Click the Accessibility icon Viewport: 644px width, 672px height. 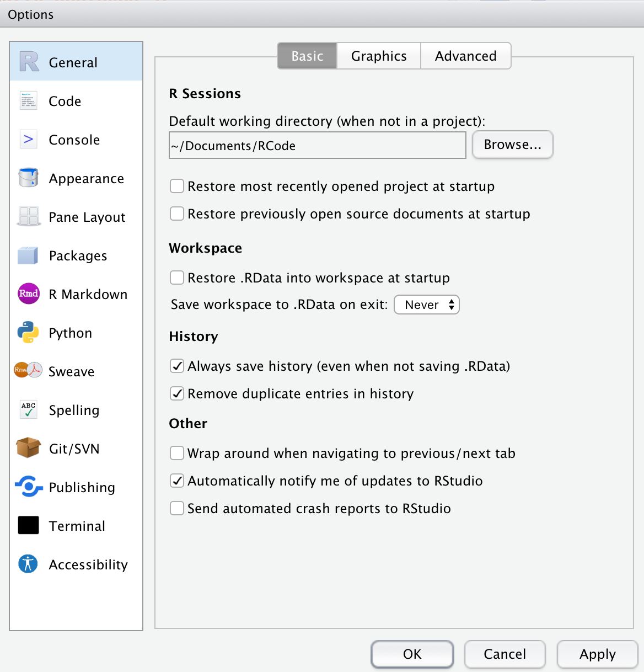[28, 564]
